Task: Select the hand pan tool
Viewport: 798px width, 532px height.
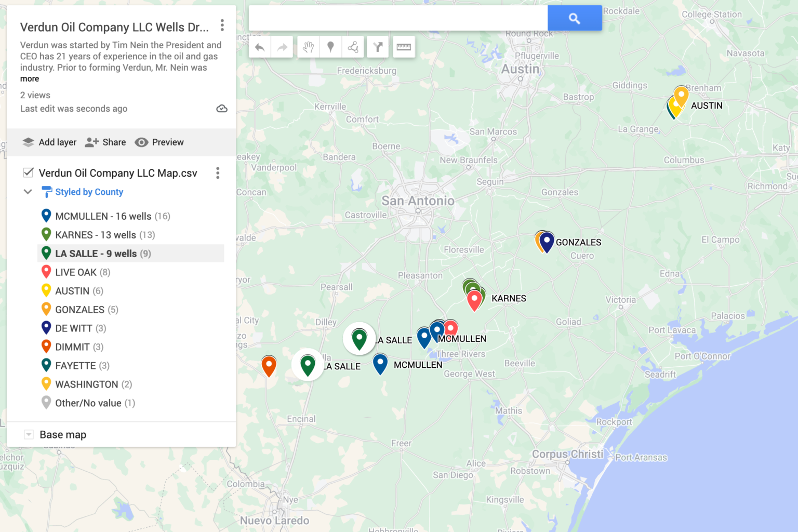Action: 308,47
